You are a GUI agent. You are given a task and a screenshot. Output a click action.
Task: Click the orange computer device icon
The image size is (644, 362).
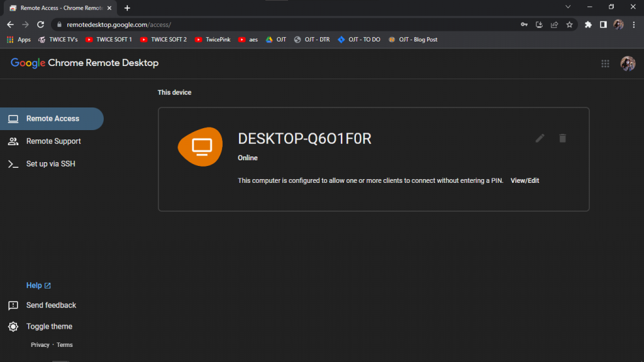pos(201,146)
